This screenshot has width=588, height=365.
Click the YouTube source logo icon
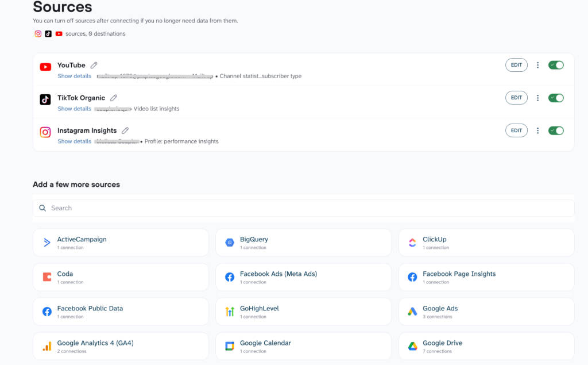click(45, 67)
